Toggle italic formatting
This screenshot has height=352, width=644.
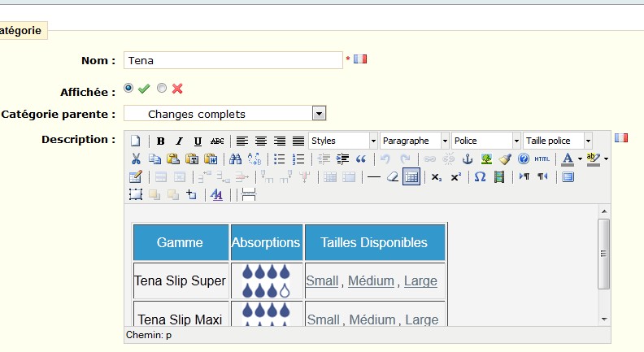coord(179,141)
